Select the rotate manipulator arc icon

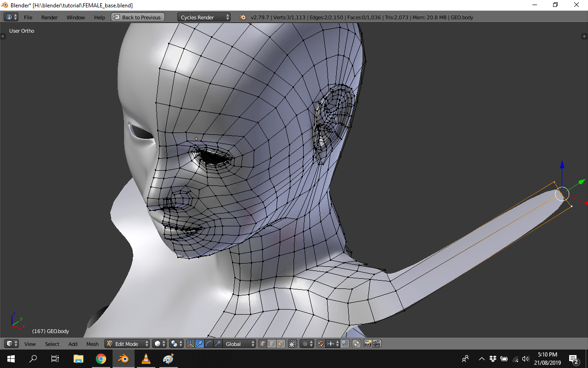[x=209, y=344]
